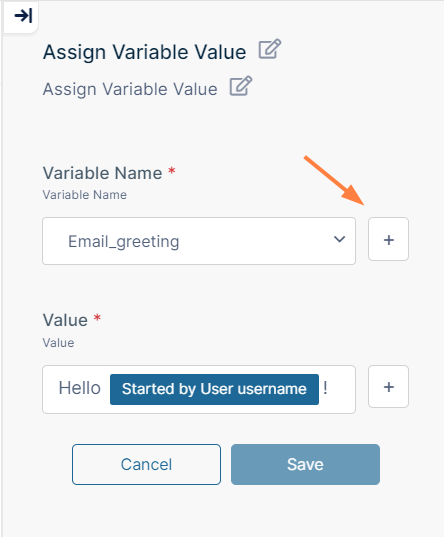Click the pencil icon beside the large title
Viewport: 444px width, 537px height.
pos(270,49)
